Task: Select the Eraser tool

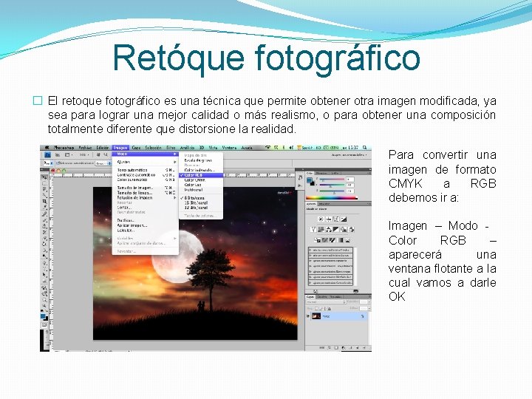Action: click(x=44, y=238)
